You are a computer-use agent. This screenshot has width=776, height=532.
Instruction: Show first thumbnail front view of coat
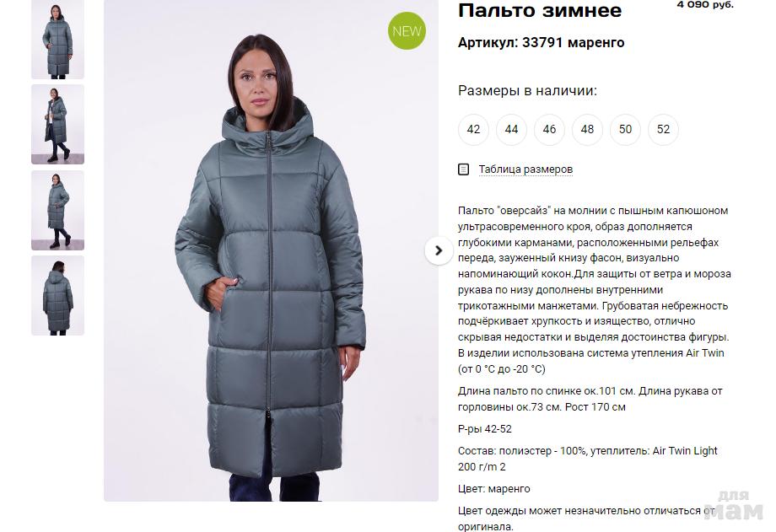click(58, 39)
